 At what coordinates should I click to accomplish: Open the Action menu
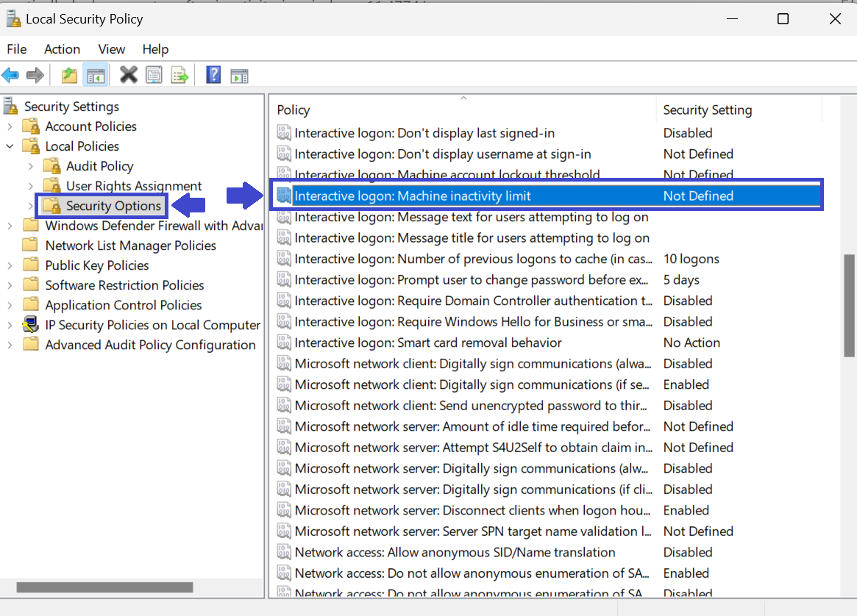[62, 49]
